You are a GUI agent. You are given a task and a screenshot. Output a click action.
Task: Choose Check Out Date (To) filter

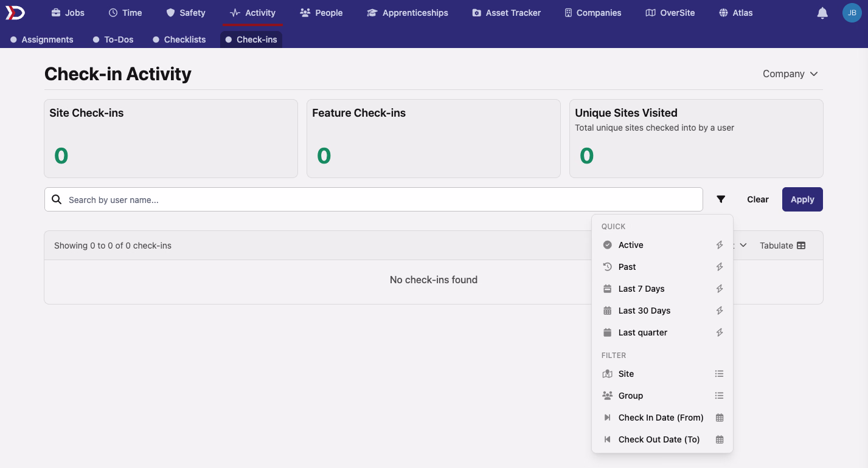click(x=662, y=439)
